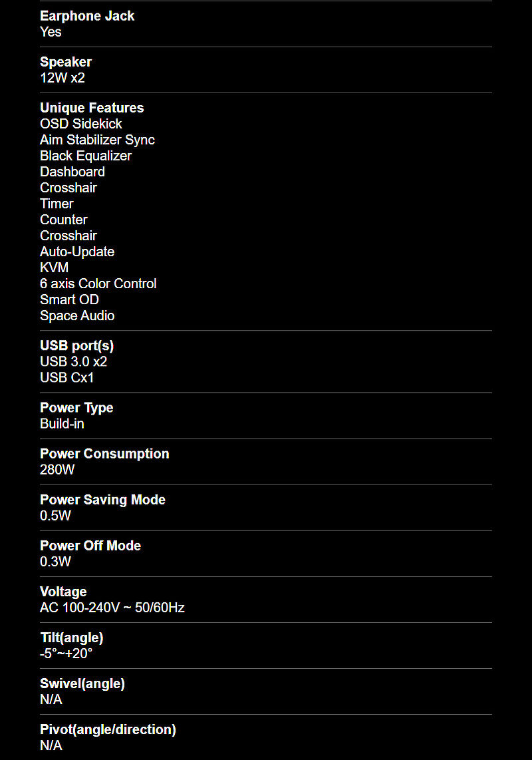Image resolution: width=532 pixels, height=760 pixels.
Task: Click the Timer feature entry
Action: pos(57,204)
